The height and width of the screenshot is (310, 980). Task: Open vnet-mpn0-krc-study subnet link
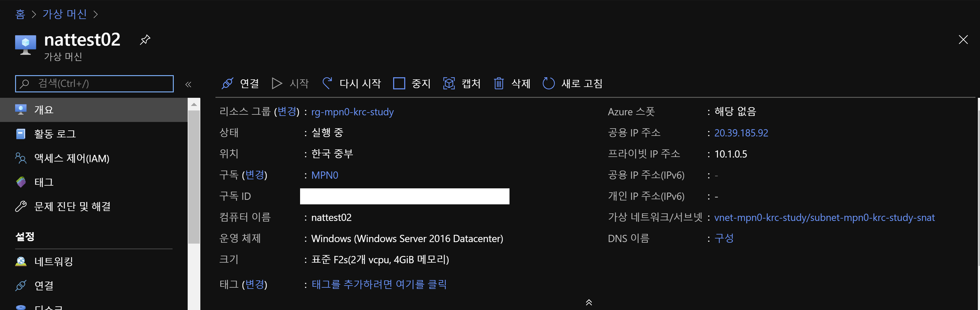tap(824, 218)
